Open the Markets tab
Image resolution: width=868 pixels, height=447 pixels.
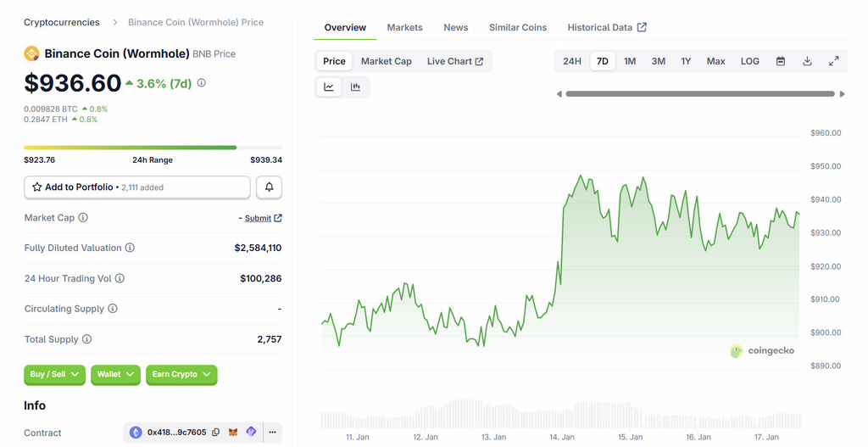coord(404,27)
